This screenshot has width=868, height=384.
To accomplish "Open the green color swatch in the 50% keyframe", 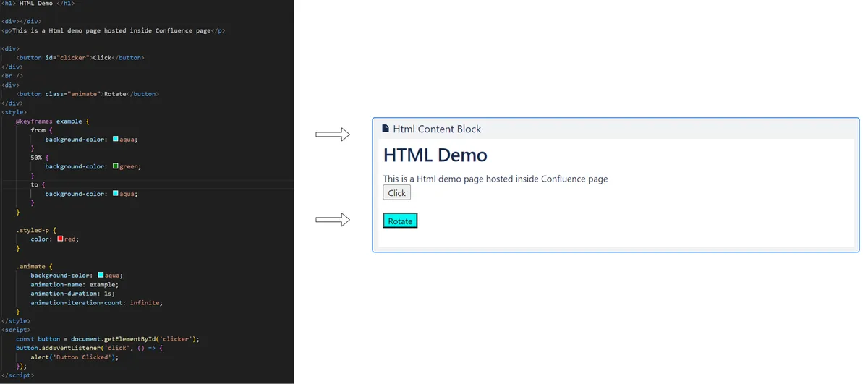I will (116, 166).
